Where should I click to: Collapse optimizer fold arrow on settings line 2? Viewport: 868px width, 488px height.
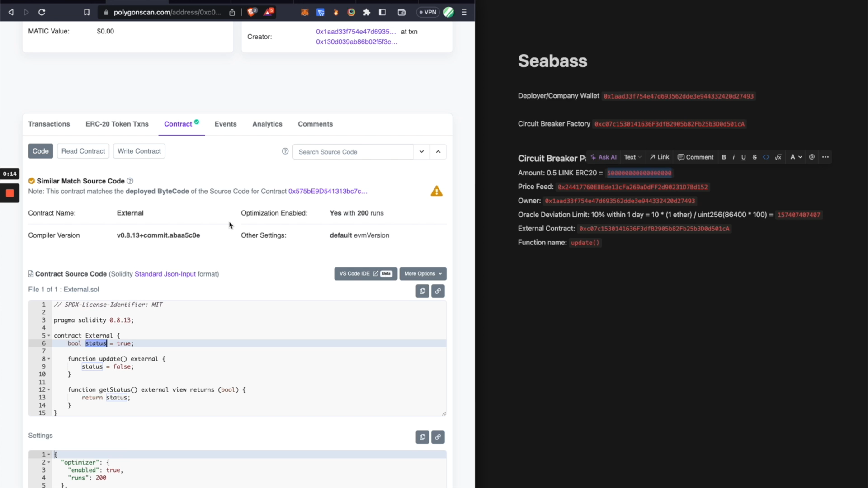[49, 462]
